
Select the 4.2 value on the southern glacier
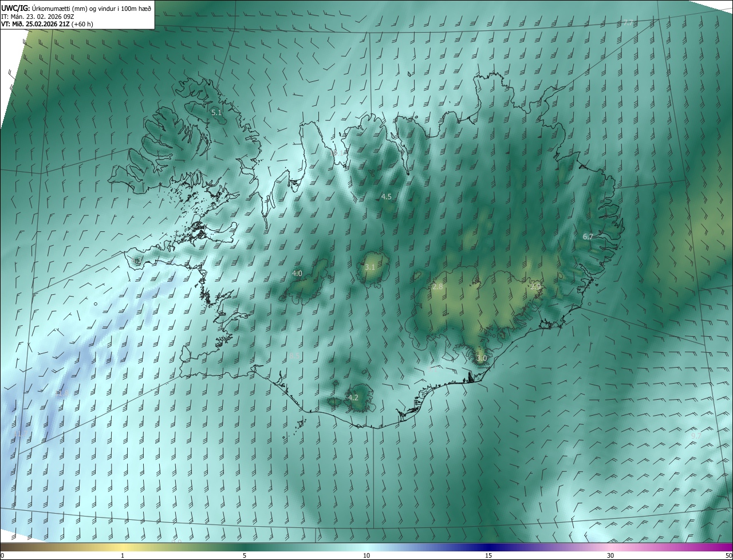coord(353,397)
